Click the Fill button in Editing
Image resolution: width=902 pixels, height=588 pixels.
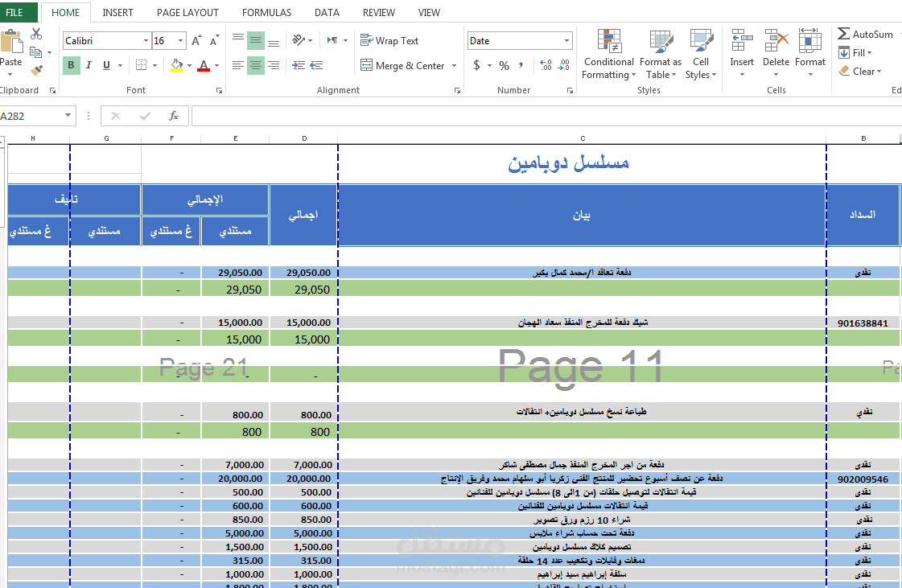coord(855,53)
